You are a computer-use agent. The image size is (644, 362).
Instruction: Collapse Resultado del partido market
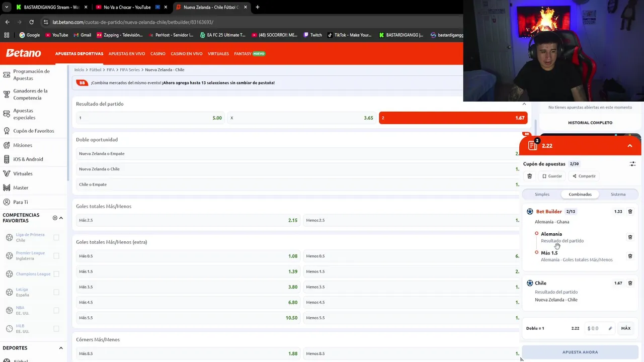524,104
